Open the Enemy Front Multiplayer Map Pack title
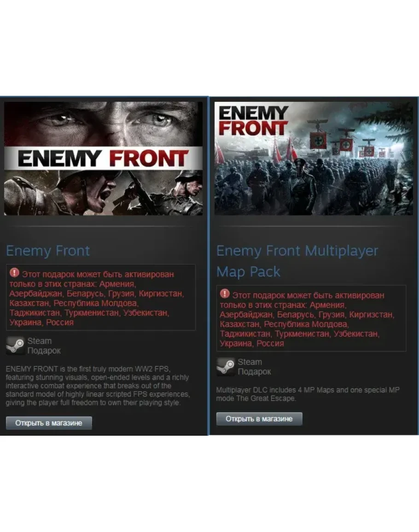Viewport: 419px width, 532px height. click(297, 261)
